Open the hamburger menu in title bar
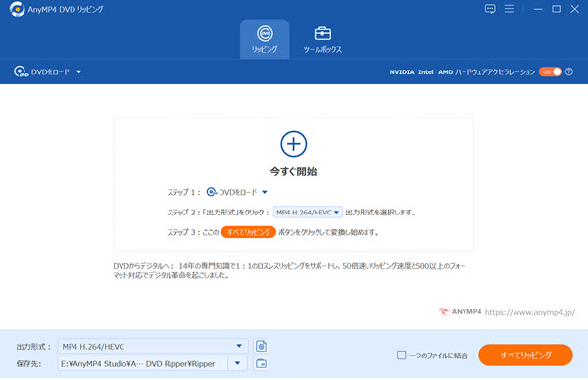 [509, 9]
